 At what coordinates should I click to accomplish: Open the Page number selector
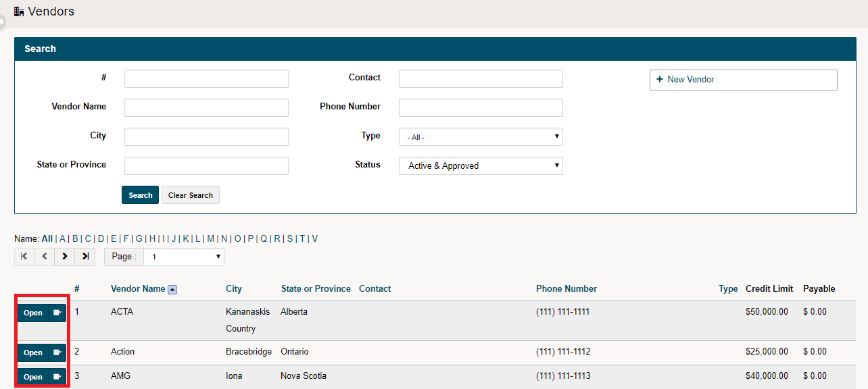183,257
